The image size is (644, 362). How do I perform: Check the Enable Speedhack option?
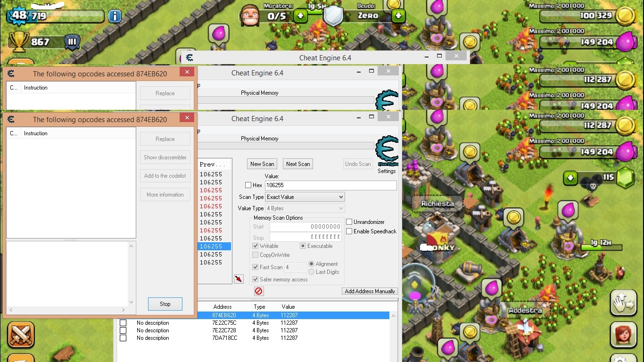[349, 231]
